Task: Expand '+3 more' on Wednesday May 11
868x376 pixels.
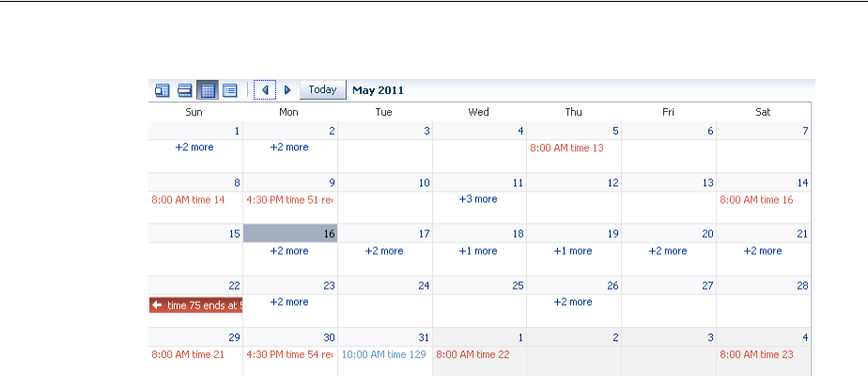Action: point(478,199)
